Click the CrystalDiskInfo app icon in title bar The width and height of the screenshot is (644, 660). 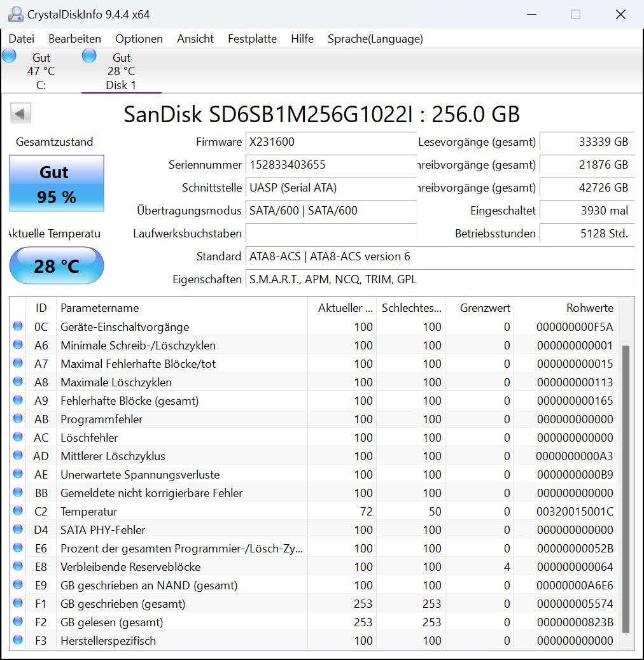point(15,14)
